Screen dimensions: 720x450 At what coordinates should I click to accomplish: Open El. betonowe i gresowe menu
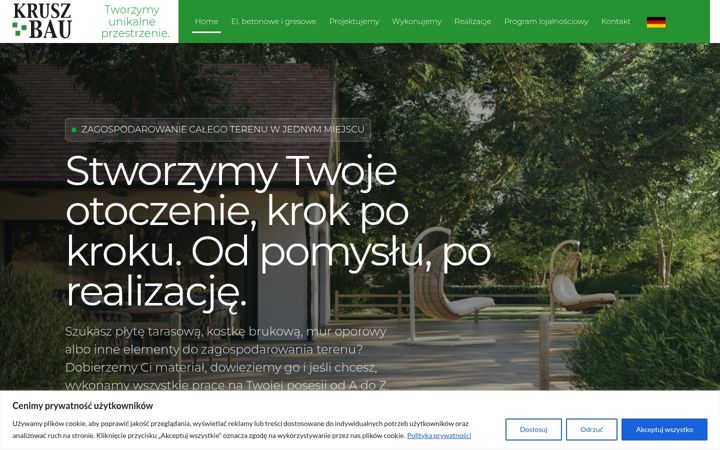274,21
